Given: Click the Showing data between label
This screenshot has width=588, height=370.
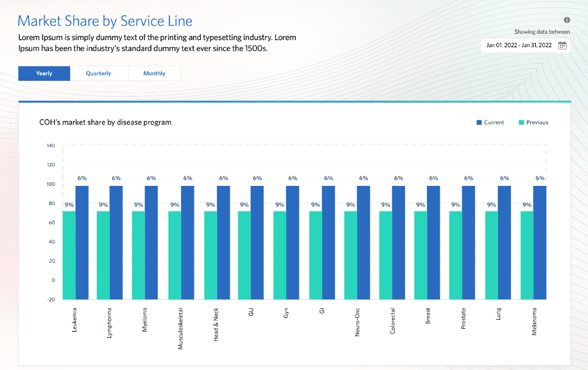Looking at the screenshot, I should (542, 32).
